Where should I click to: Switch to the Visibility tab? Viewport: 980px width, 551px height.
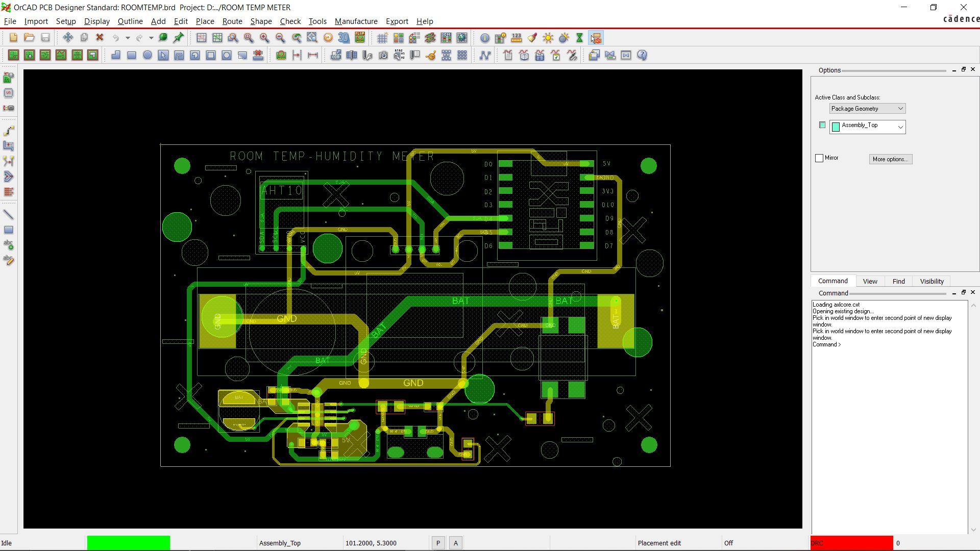(x=932, y=282)
